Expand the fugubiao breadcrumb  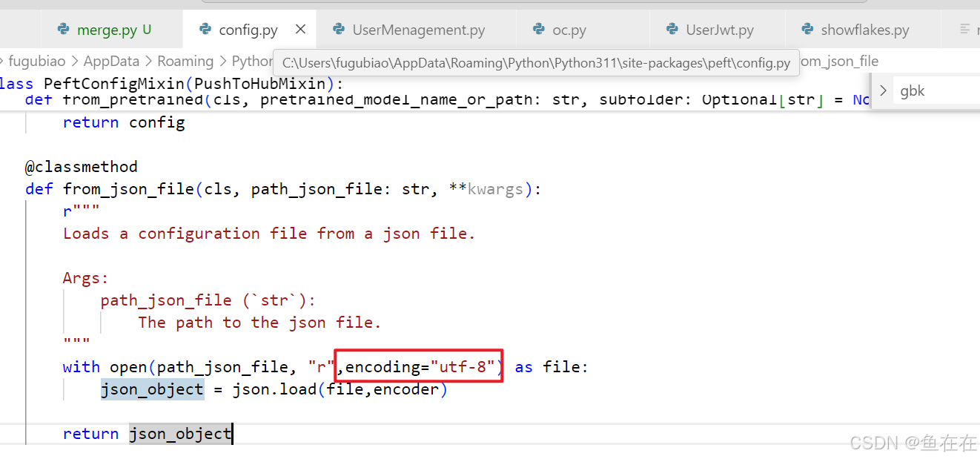[x=37, y=61]
